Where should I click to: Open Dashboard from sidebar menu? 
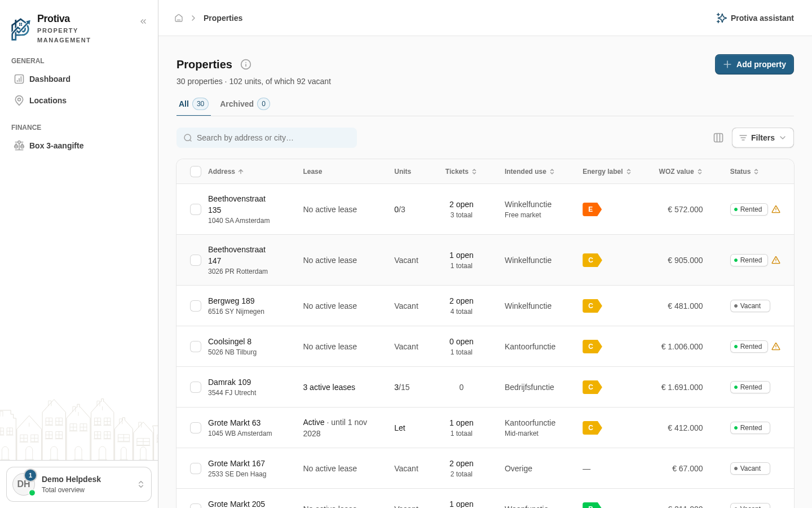(x=79, y=79)
